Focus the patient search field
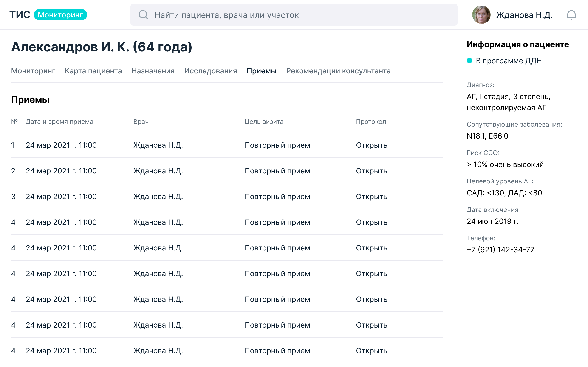 pyautogui.click(x=294, y=15)
